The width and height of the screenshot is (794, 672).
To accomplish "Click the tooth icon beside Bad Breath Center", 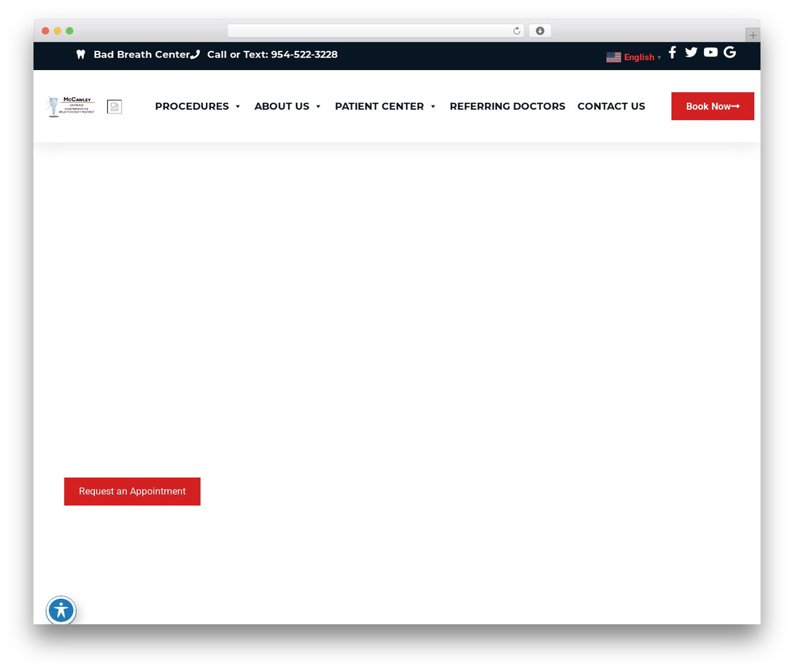I will [x=81, y=55].
